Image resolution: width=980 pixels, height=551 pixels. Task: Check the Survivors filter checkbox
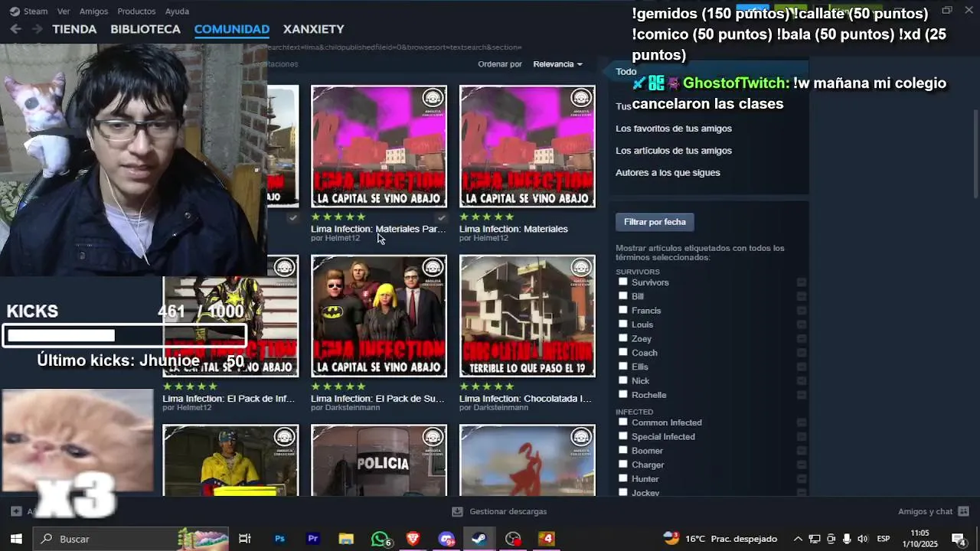[x=623, y=282]
